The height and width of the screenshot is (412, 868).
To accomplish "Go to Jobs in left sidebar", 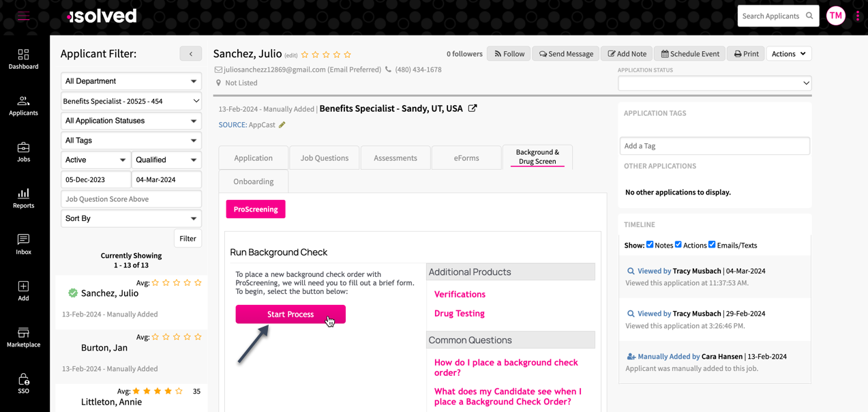I will coord(23,151).
